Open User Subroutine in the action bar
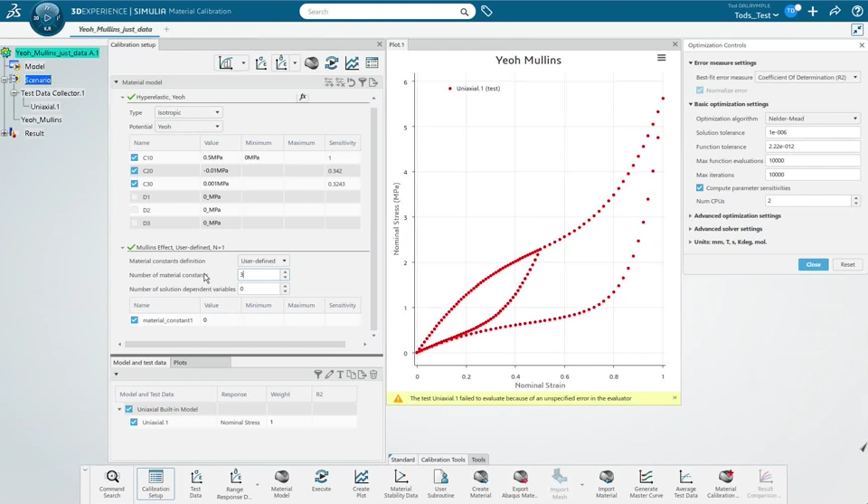 coord(440,483)
